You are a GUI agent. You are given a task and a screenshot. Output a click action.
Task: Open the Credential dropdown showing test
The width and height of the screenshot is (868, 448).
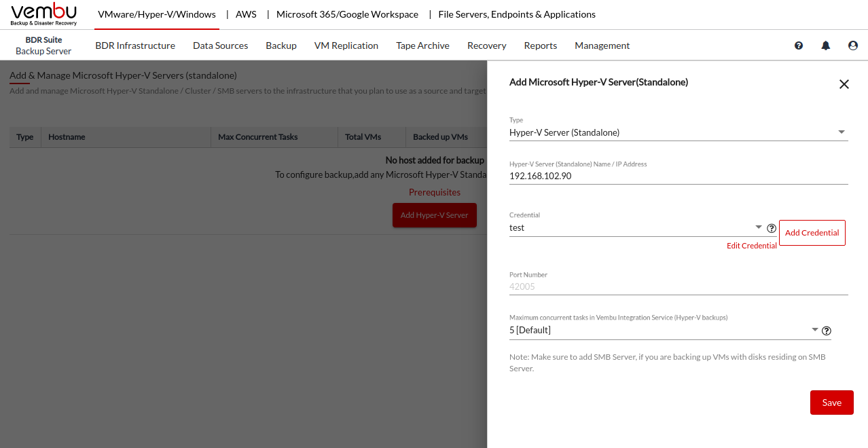(635, 228)
